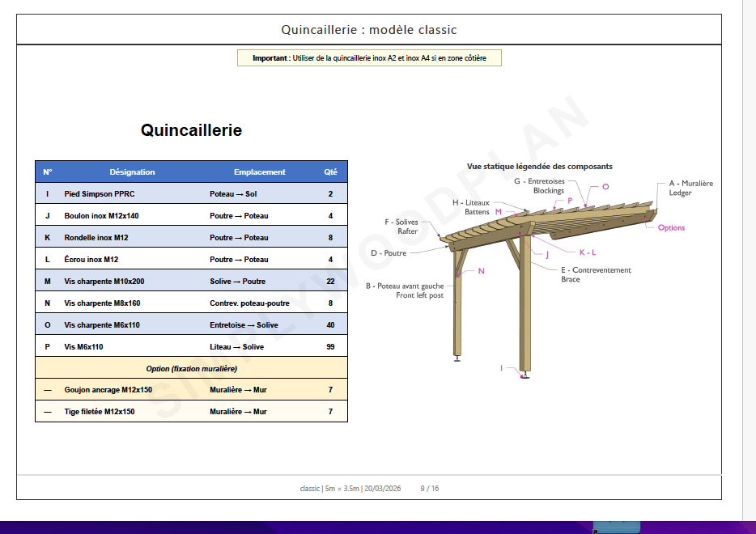Image resolution: width=756 pixels, height=534 pixels.
Task: Click the 'Quincaillerie' section heading
Action: coord(193,129)
